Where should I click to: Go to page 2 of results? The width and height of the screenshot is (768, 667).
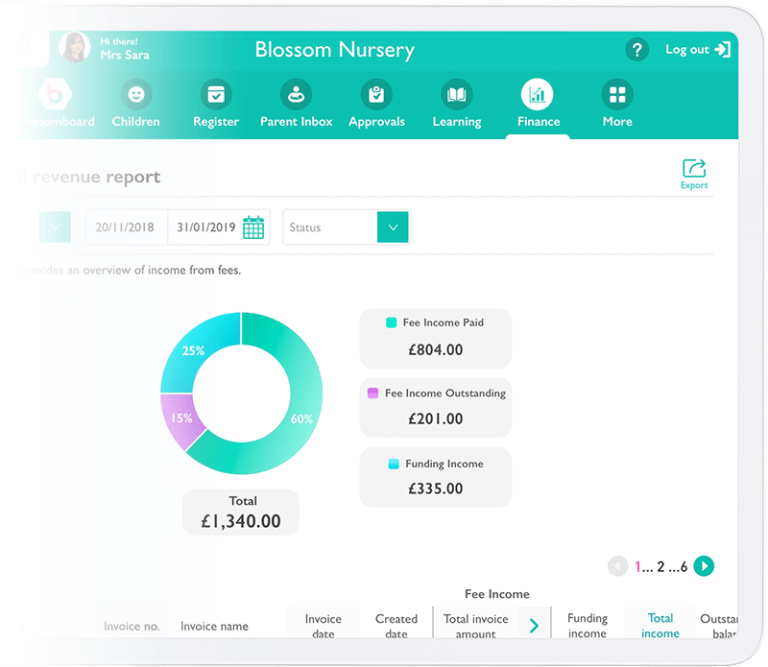pos(661,567)
